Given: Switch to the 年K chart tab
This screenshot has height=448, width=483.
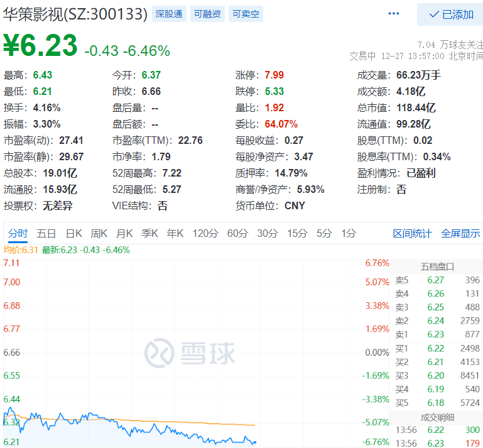Looking at the screenshot, I should coord(175,233).
